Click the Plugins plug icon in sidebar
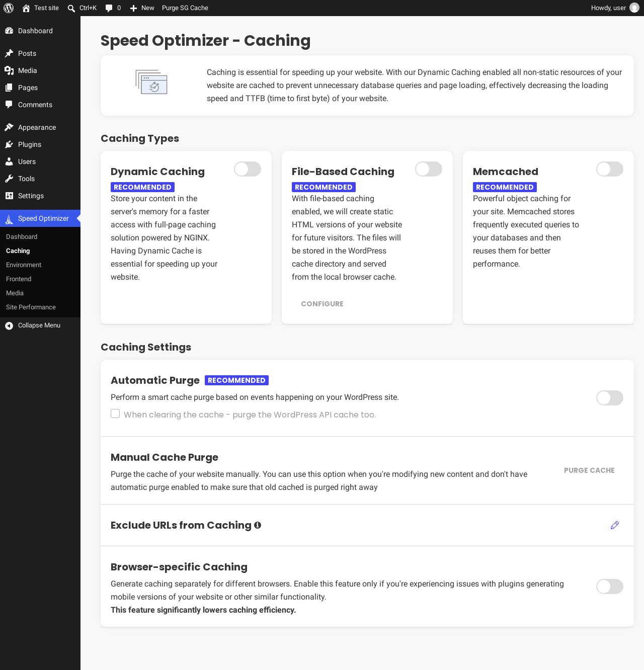This screenshot has height=670, width=644. coord(9,144)
